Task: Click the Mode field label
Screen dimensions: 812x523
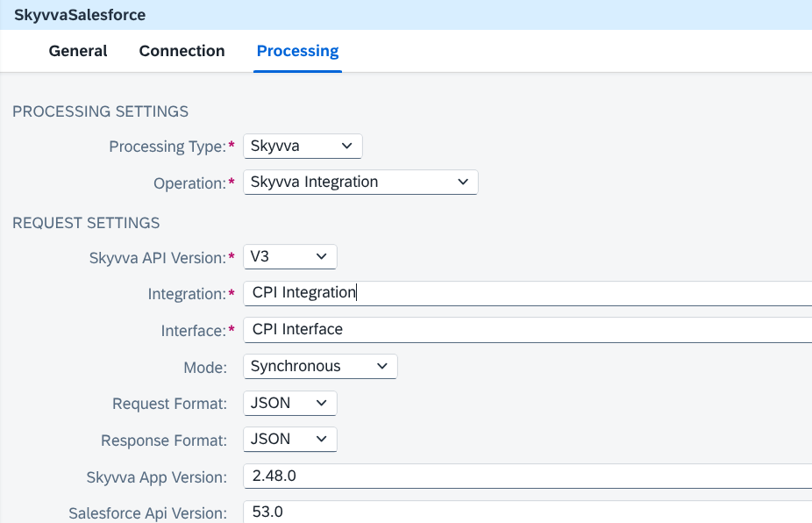Action: coord(205,368)
